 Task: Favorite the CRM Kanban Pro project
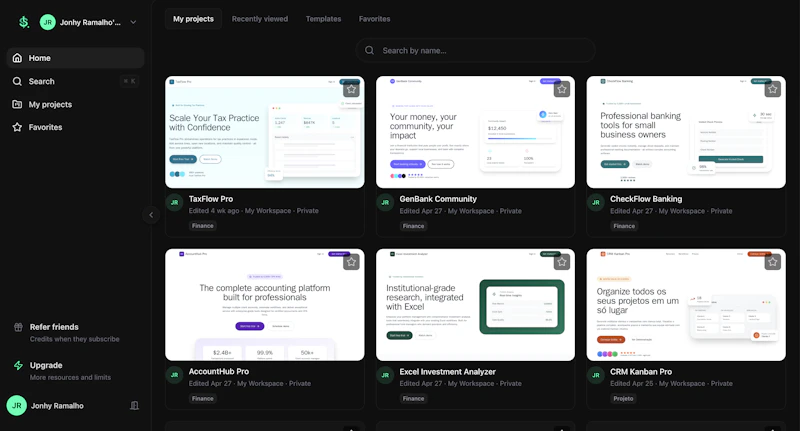(x=772, y=262)
